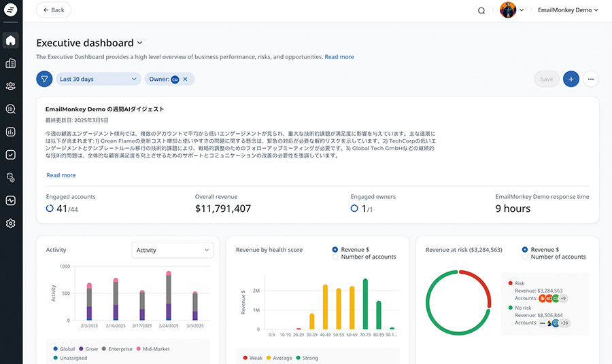This screenshot has height=364, width=612.
Task: Open Read more link under AI digest
Action: 61,175
